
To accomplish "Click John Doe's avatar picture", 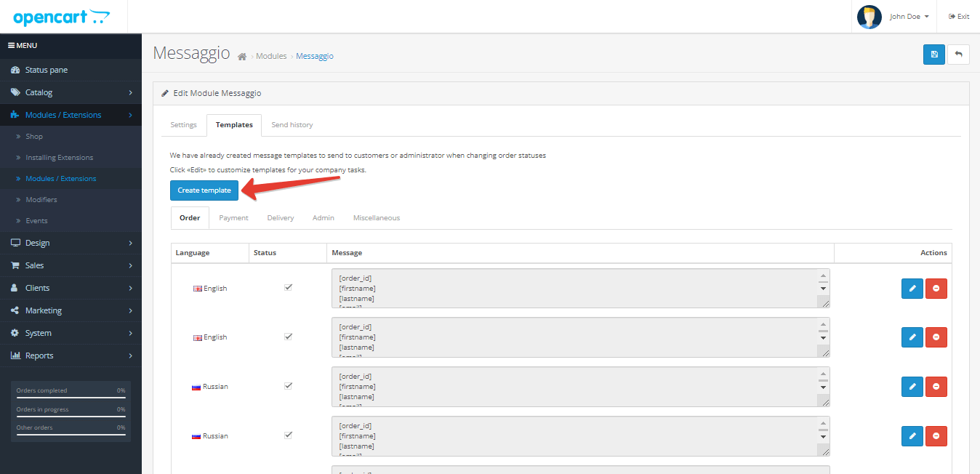I will (x=869, y=17).
